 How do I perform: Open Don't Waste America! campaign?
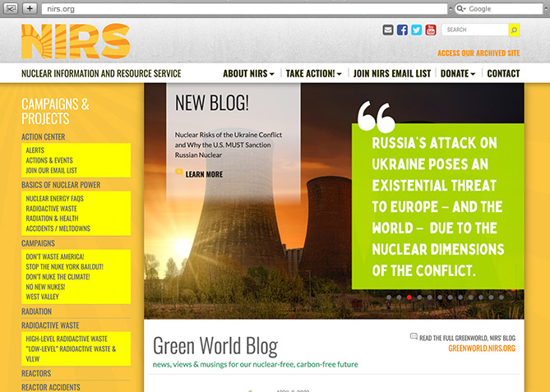click(x=55, y=256)
